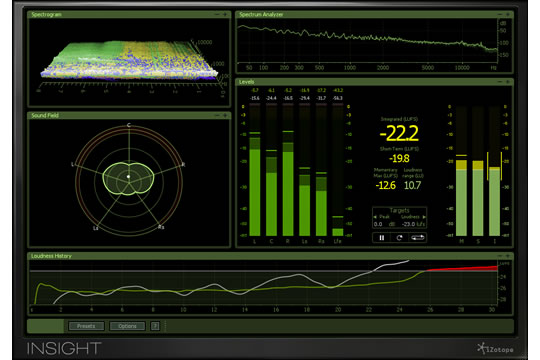This screenshot has width=540, height=360.
Task: Collapse the Sound Field panel with minus icon
Action: click(217, 115)
